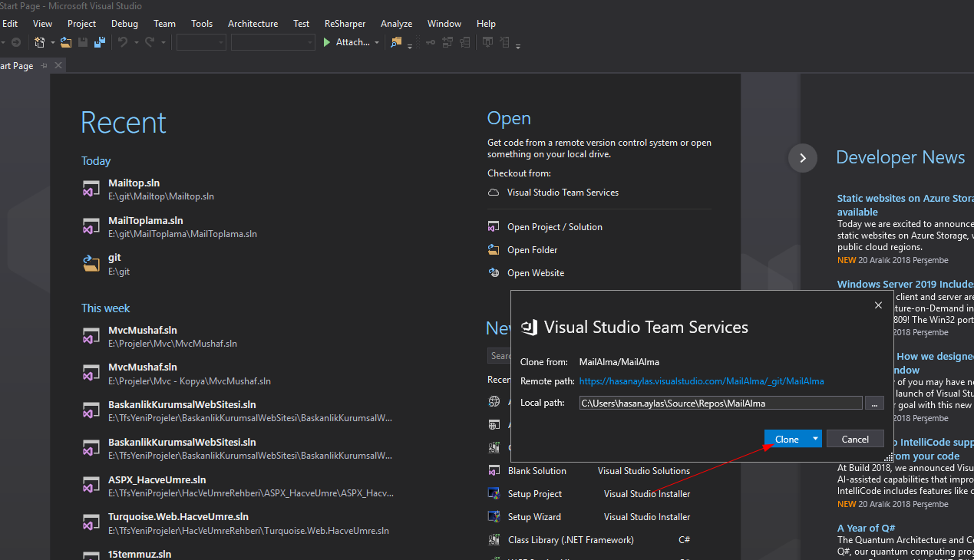The image size is (974, 560).
Task: Open the View menu
Action: coord(43,24)
